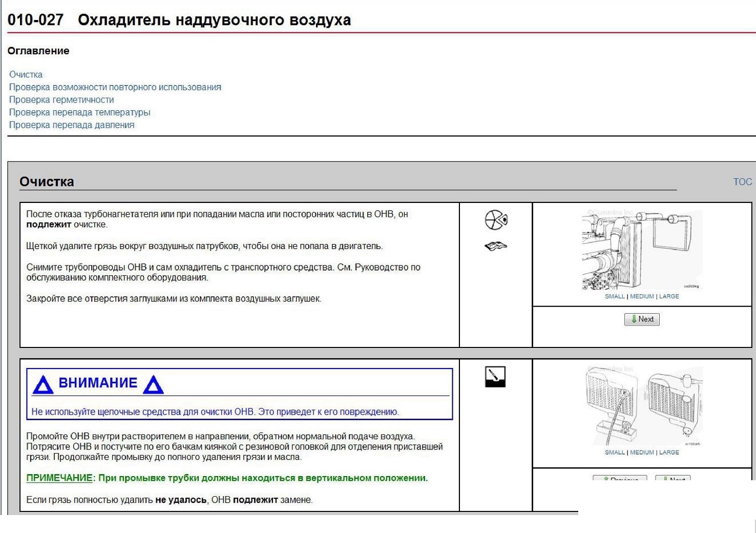Click the service tools pie icon
This screenshot has width=756, height=533.
[x=496, y=220]
